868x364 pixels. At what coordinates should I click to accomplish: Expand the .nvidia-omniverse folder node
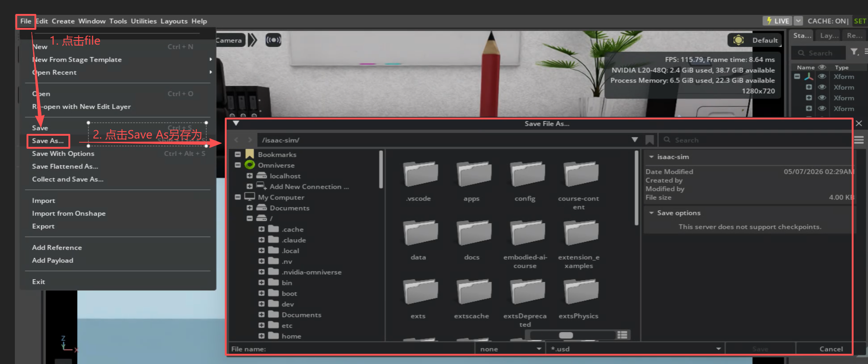[x=262, y=271]
